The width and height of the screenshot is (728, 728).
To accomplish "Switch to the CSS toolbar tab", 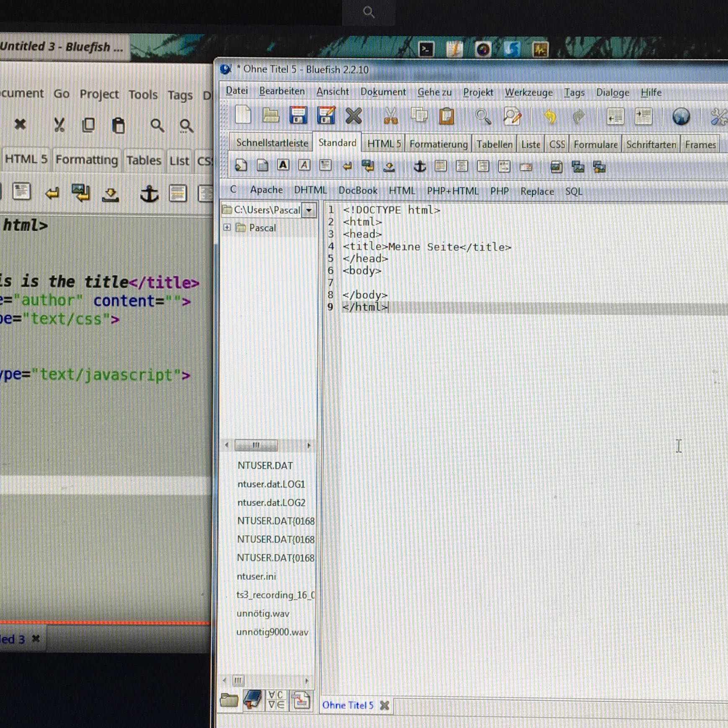I will point(557,145).
